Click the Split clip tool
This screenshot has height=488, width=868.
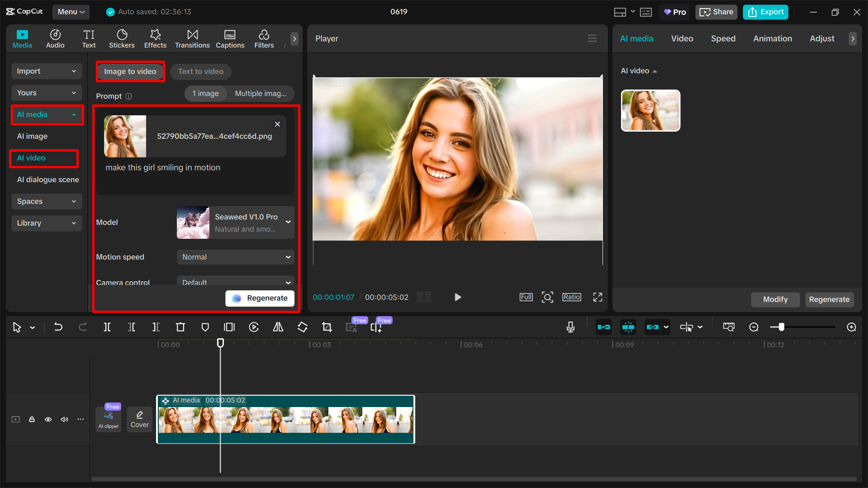(x=107, y=327)
